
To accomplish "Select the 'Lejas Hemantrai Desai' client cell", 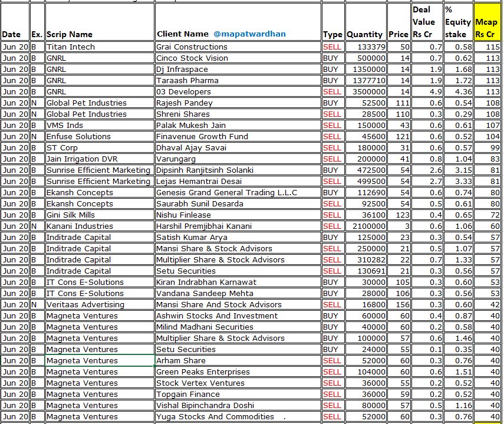I will click(238, 182).
